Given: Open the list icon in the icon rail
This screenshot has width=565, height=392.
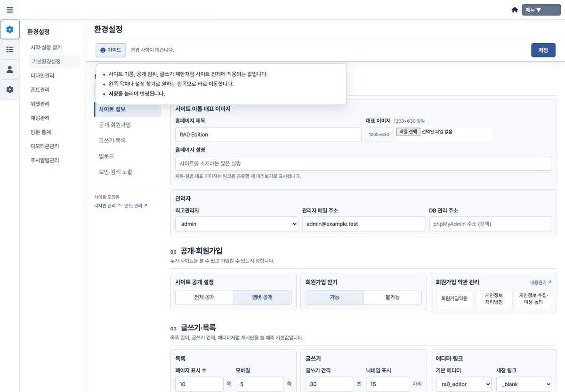Looking at the screenshot, I should [10, 49].
